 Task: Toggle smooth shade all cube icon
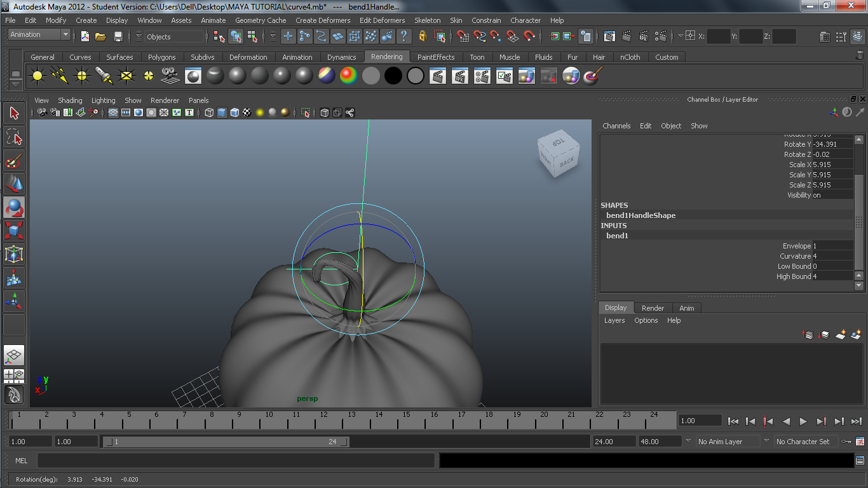click(x=222, y=112)
